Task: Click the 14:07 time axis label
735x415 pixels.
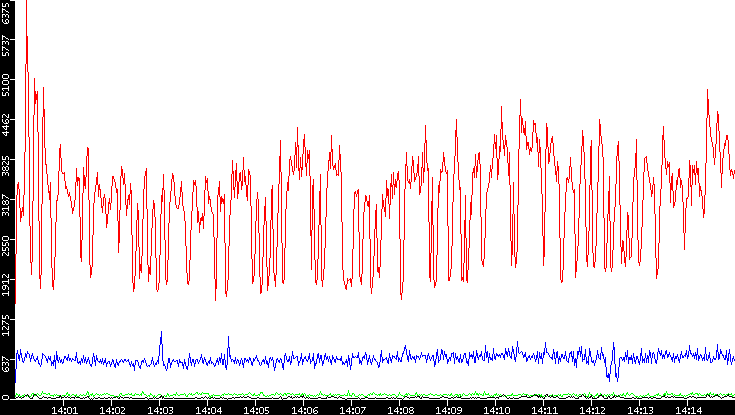Action: click(352, 410)
